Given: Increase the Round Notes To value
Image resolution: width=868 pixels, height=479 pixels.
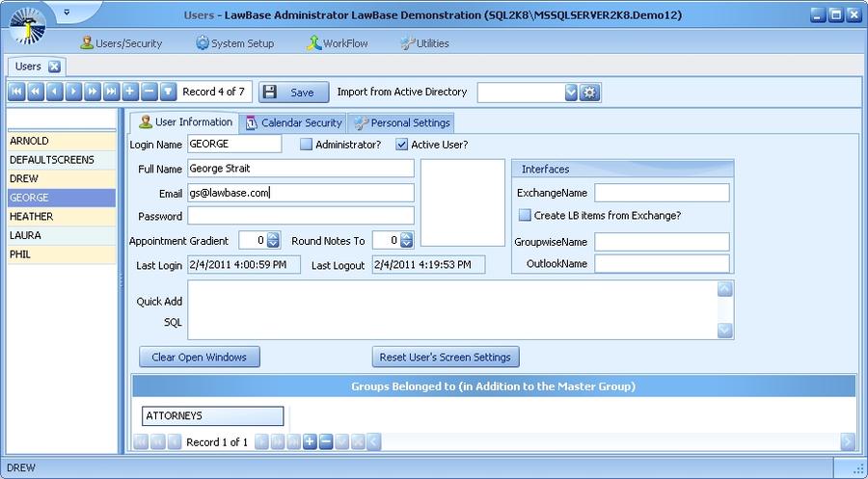Looking at the screenshot, I should (x=407, y=237).
